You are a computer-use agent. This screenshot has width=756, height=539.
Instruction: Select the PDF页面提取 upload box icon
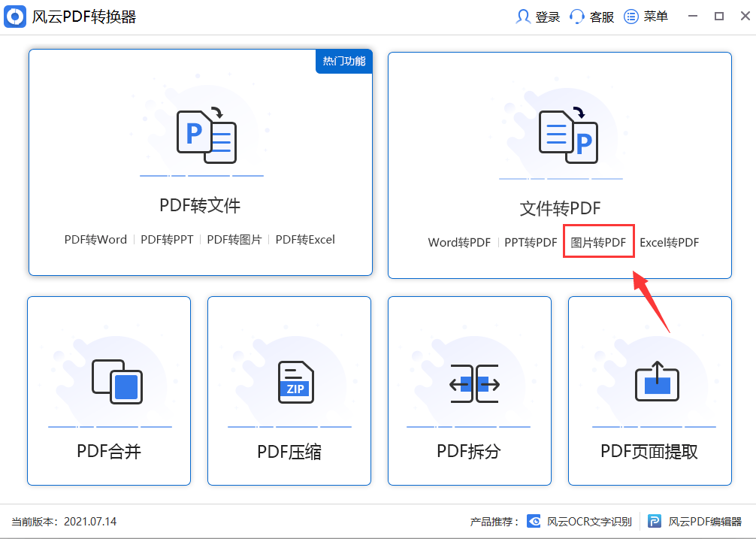coord(657,381)
